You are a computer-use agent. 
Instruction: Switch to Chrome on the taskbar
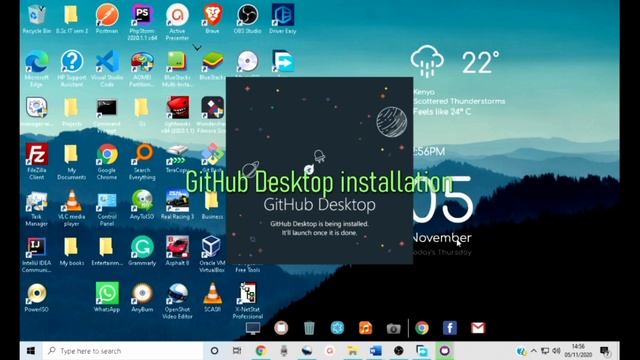coord(260,351)
